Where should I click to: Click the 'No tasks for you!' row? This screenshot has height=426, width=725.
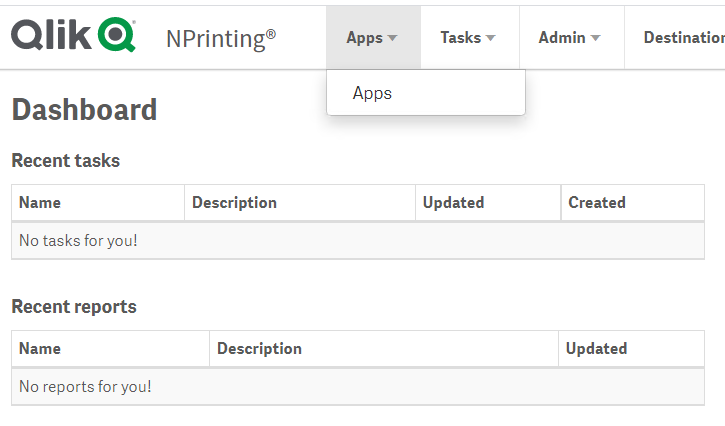pos(358,241)
